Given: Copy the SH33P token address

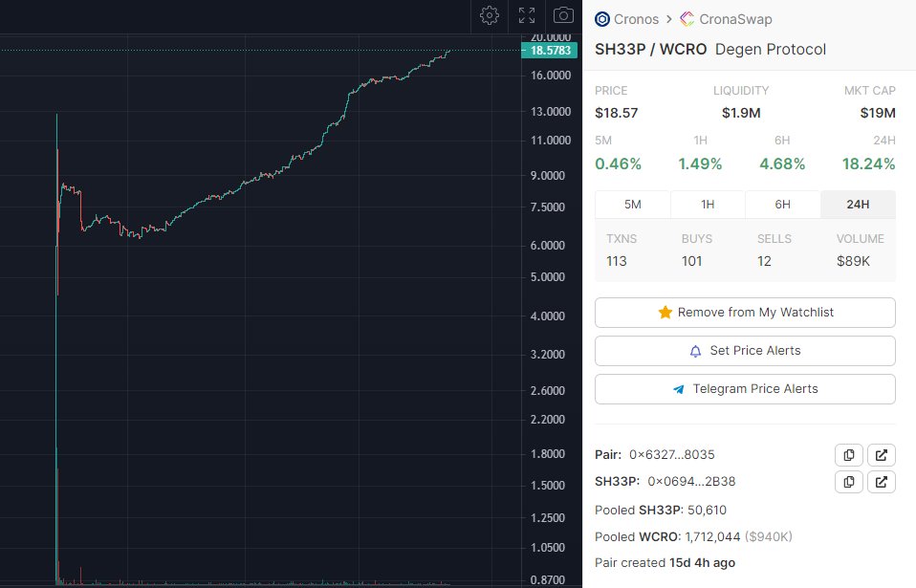Looking at the screenshot, I should point(849,482).
